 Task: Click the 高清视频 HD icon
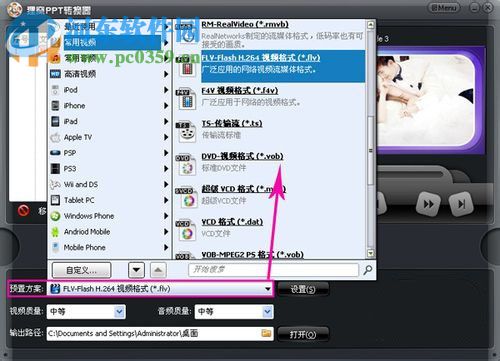tap(55, 74)
